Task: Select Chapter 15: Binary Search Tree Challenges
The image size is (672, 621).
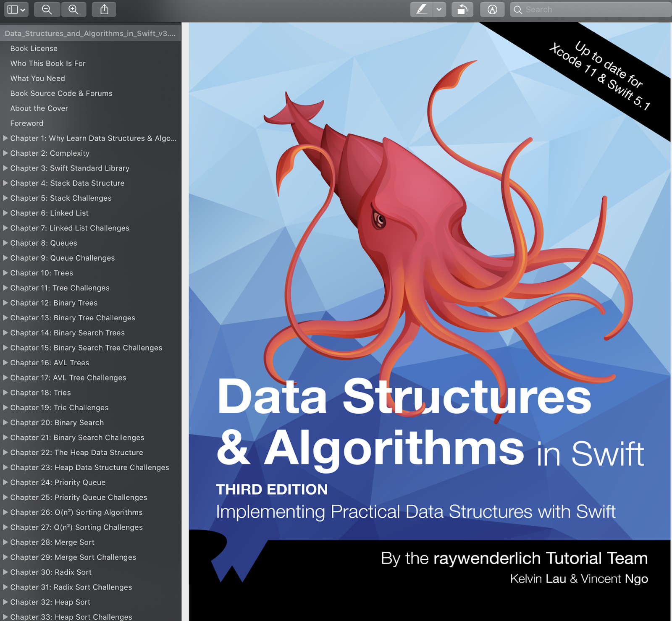Action: pos(86,348)
